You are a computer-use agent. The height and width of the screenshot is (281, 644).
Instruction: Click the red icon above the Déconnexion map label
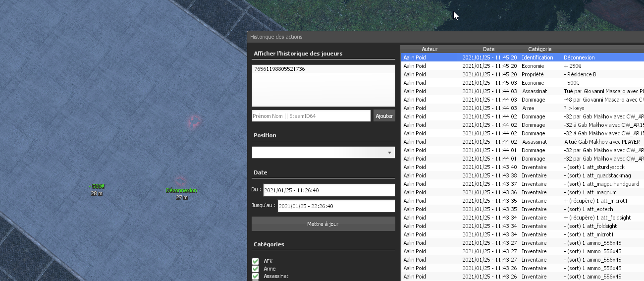[x=180, y=181]
